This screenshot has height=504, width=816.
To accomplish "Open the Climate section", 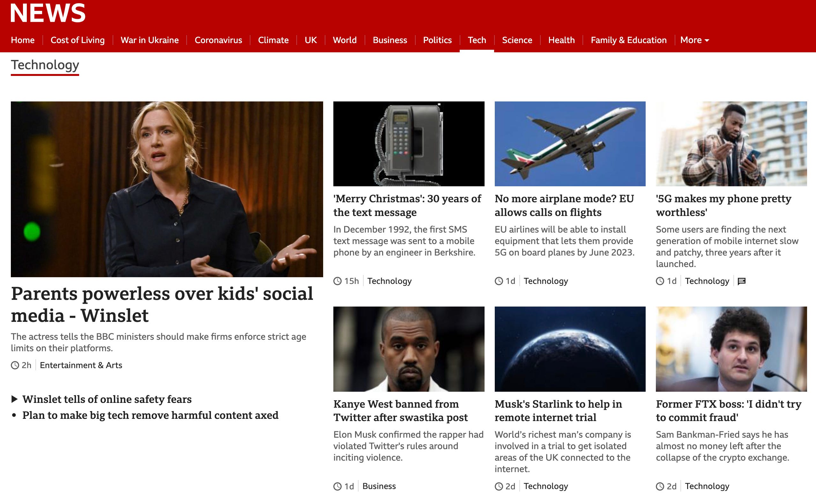I will (x=273, y=40).
